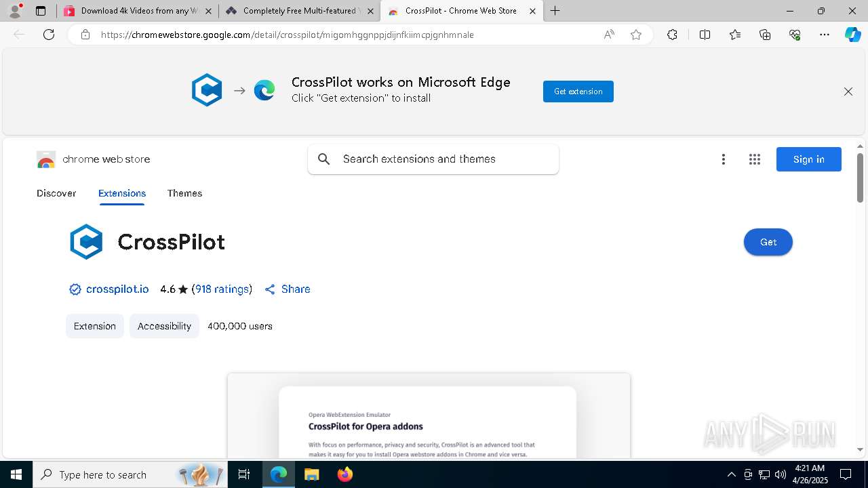868x488 pixels.
Task: Close the Download 4k Videos tab
Action: coord(208,11)
